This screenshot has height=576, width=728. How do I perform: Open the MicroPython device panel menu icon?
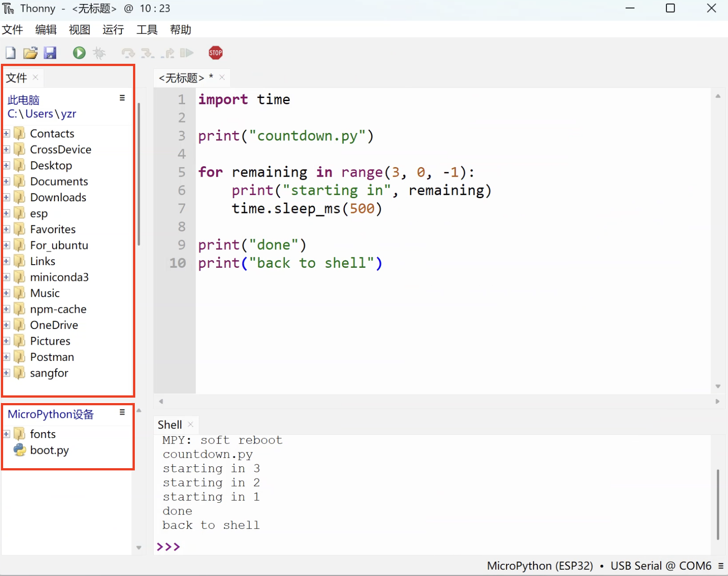click(x=122, y=412)
